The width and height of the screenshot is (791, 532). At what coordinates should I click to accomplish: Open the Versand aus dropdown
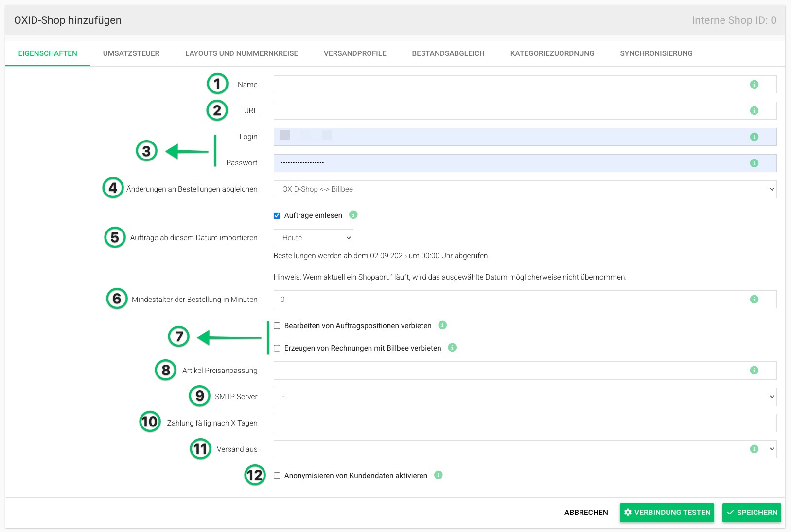coord(525,449)
